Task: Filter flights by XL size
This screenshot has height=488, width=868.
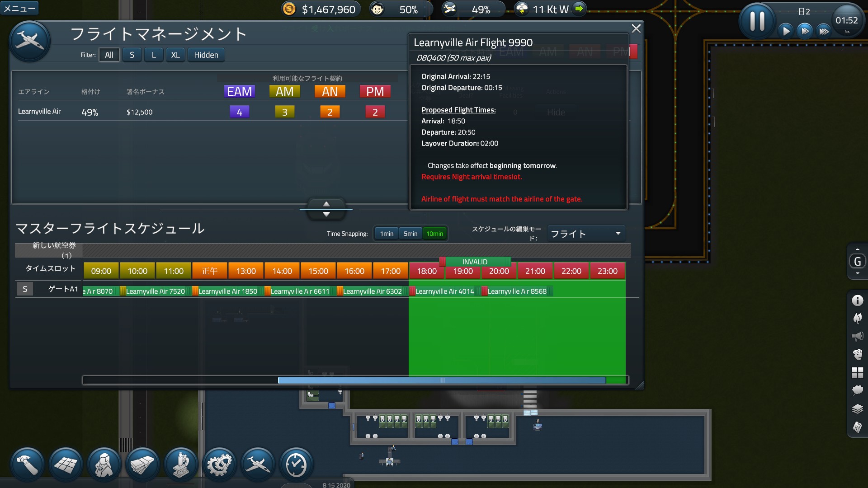Action: pos(175,55)
